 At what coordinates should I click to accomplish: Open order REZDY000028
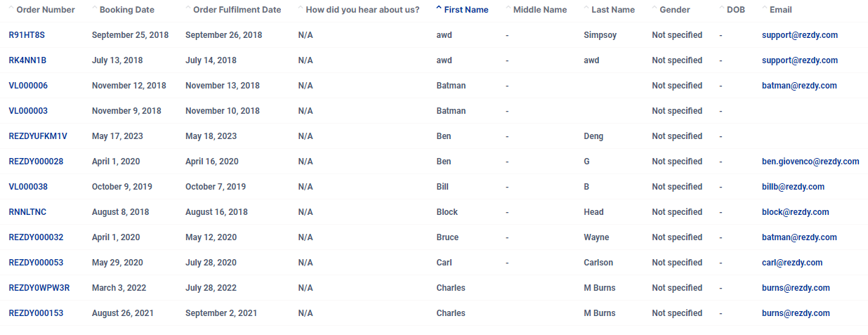pos(36,162)
